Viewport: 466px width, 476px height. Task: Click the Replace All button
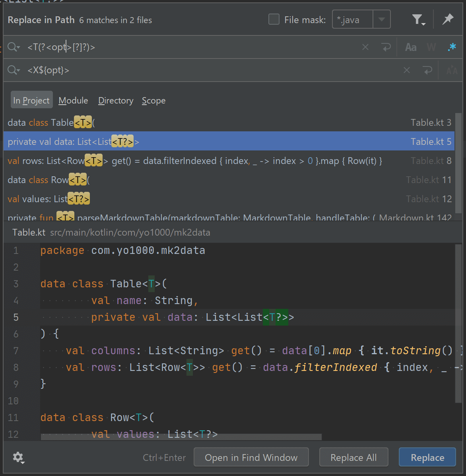353,458
